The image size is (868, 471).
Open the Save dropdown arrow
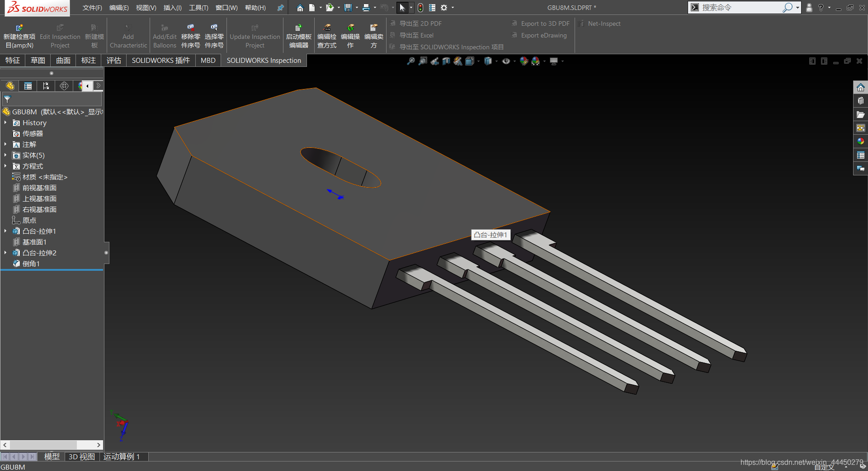point(357,8)
